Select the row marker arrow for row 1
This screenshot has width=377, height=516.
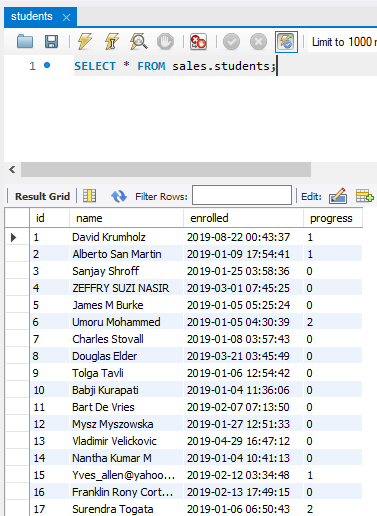(x=13, y=237)
